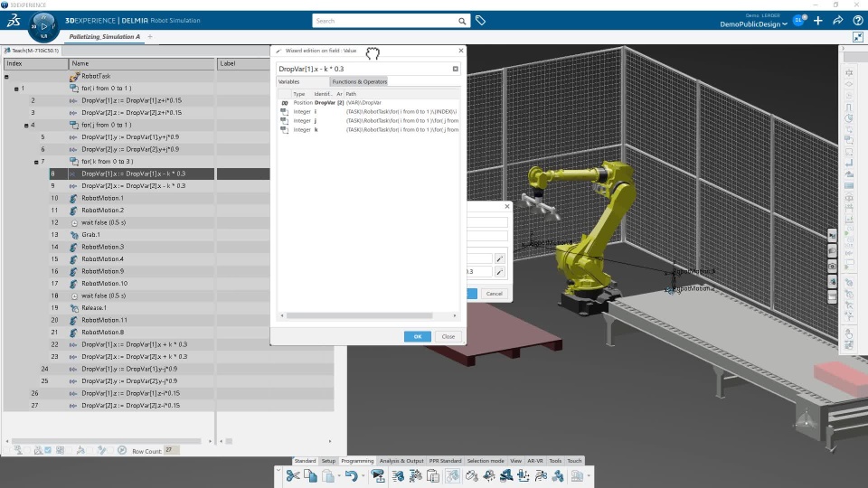Click the clipboard list icon in bottom toolbar
This screenshot has height=488, width=868.
point(433,475)
